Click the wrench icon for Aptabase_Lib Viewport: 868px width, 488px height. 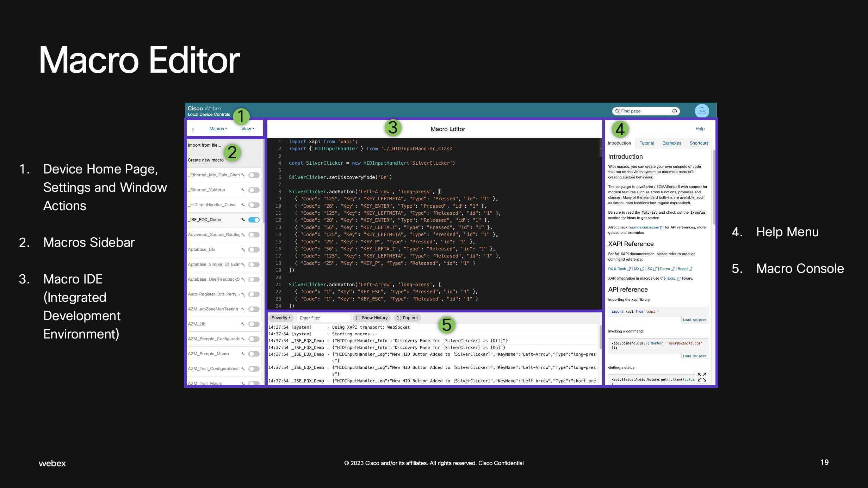243,250
